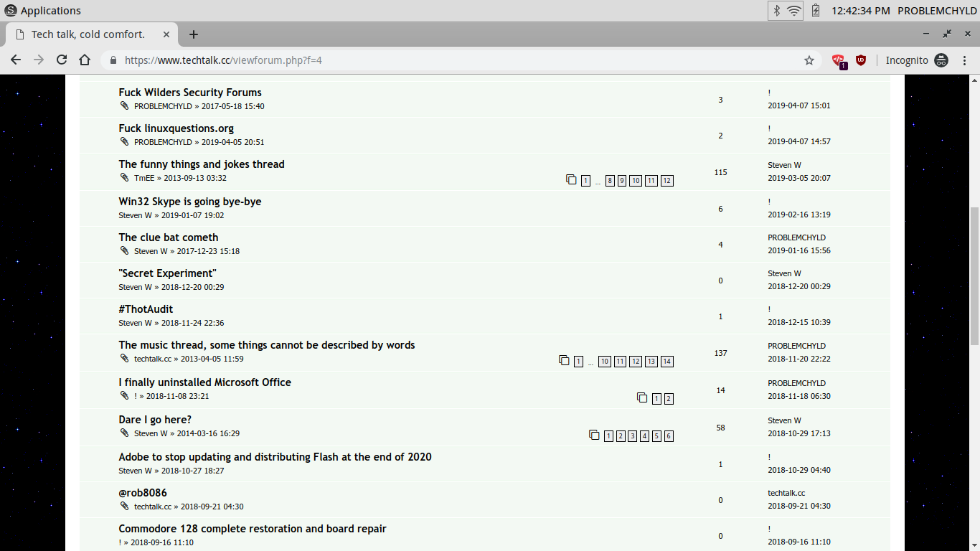Check the battery status tray icon

(815, 11)
